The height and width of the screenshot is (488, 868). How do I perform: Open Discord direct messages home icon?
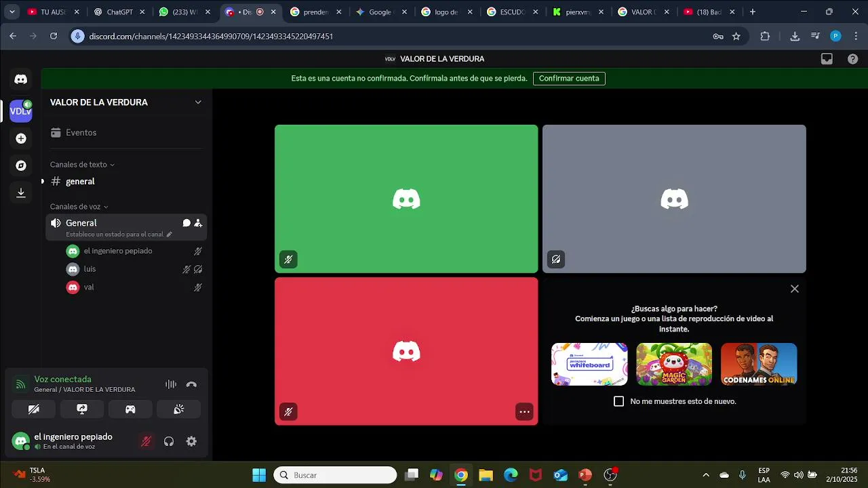[20, 79]
